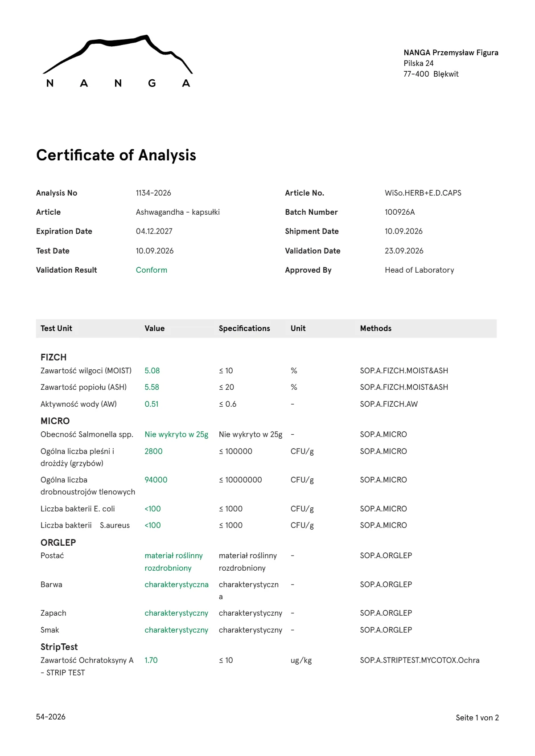The width and height of the screenshot is (535, 756).
Task: Click the 'Zapach' row label
Action: (53, 613)
